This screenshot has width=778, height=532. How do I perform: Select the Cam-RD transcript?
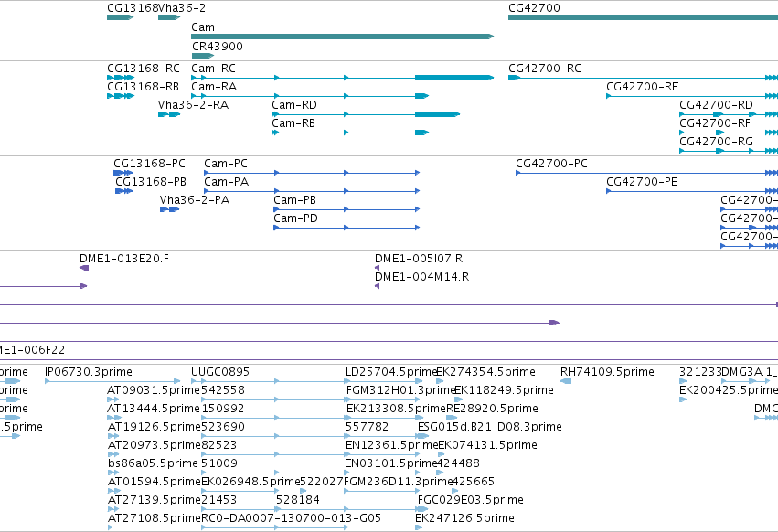366,114
